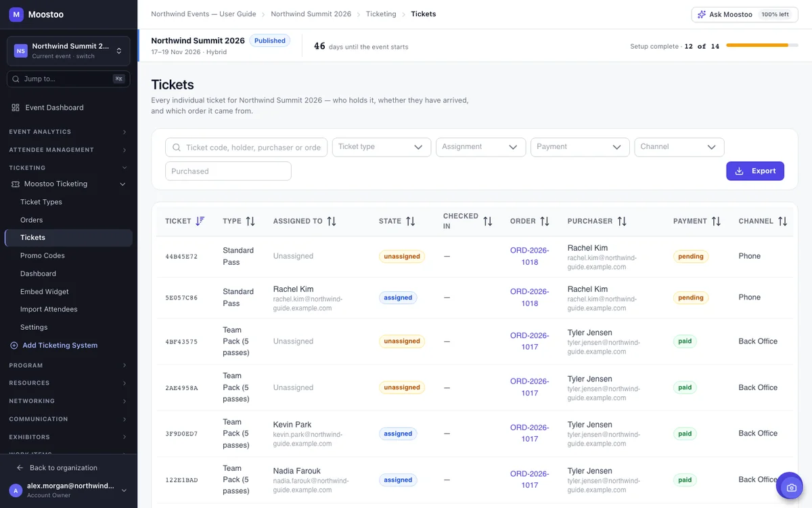This screenshot has width=812, height=508.
Task: Click ticket code 3F9D0ED7
Action: tap(181, 434)
